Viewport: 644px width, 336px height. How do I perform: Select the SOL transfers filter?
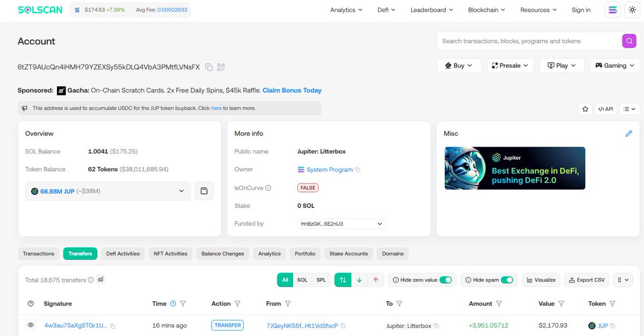pos(302,280)
